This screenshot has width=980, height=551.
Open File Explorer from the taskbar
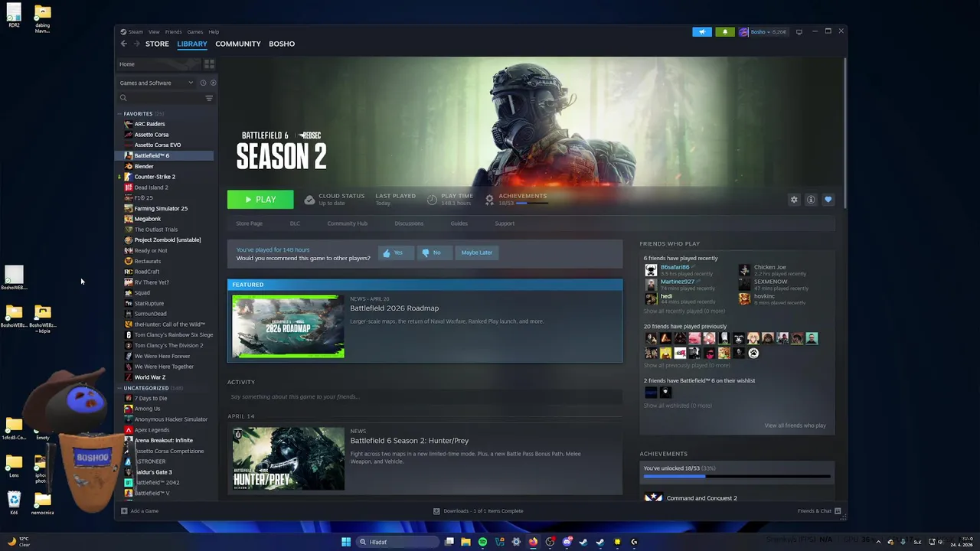click(x=465, y=542)
